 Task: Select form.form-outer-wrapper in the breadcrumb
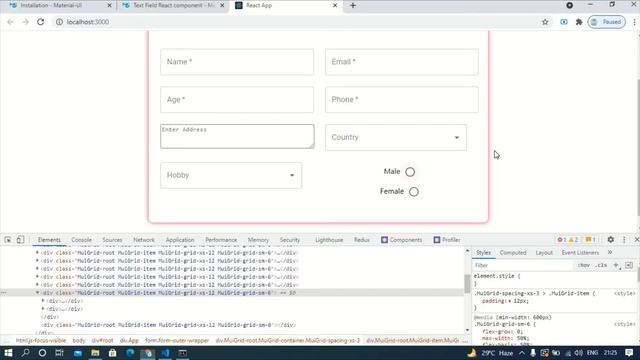[x=177, y=340]
